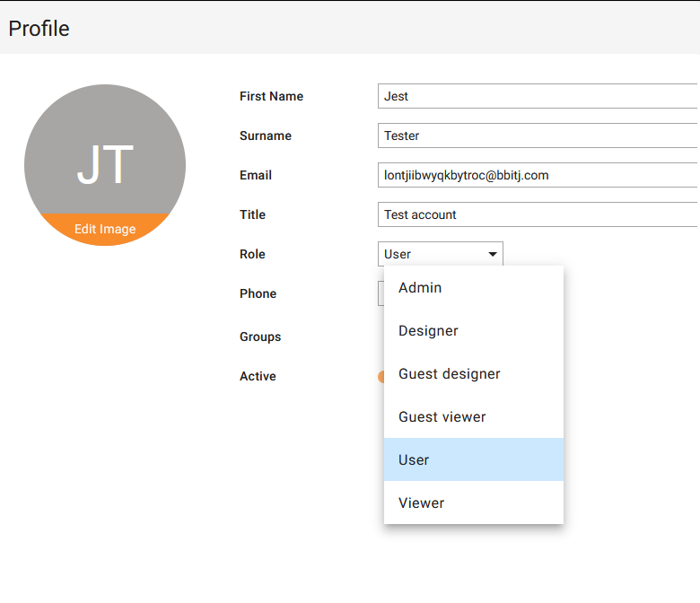Click the Role dropdown arrow
Image resolution: width=700 pixels, height=603 pixels.
click(x=493, y=254)
